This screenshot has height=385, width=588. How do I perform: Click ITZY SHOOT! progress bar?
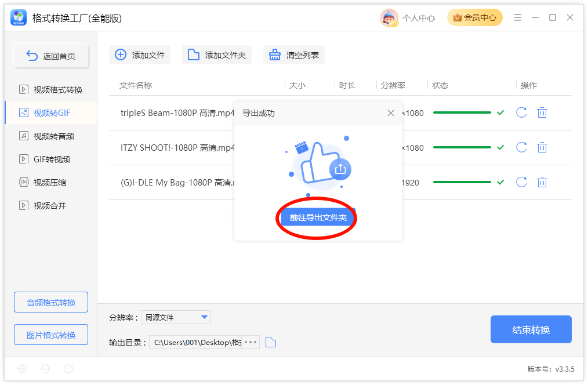point(462,147)
